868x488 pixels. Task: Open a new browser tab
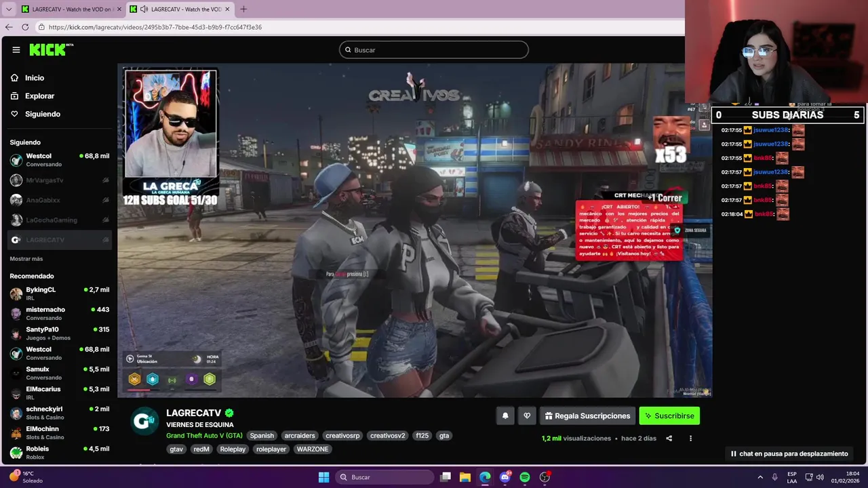coord(243,9)
